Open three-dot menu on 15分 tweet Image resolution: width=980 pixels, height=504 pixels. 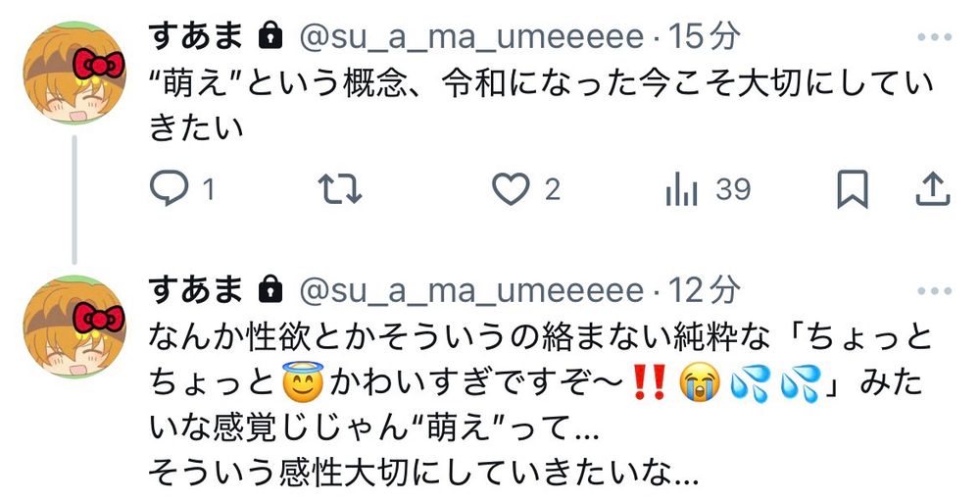click(x=934, y=37)
